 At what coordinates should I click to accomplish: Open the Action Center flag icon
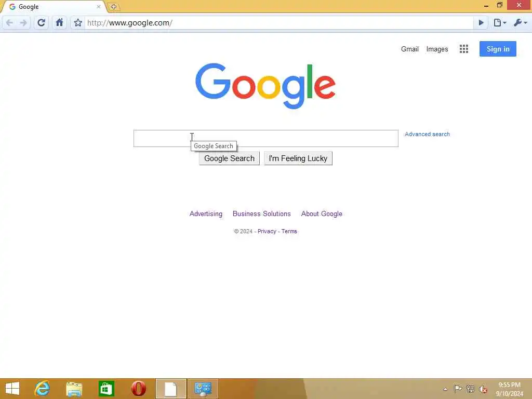click(x=458, y=389)
